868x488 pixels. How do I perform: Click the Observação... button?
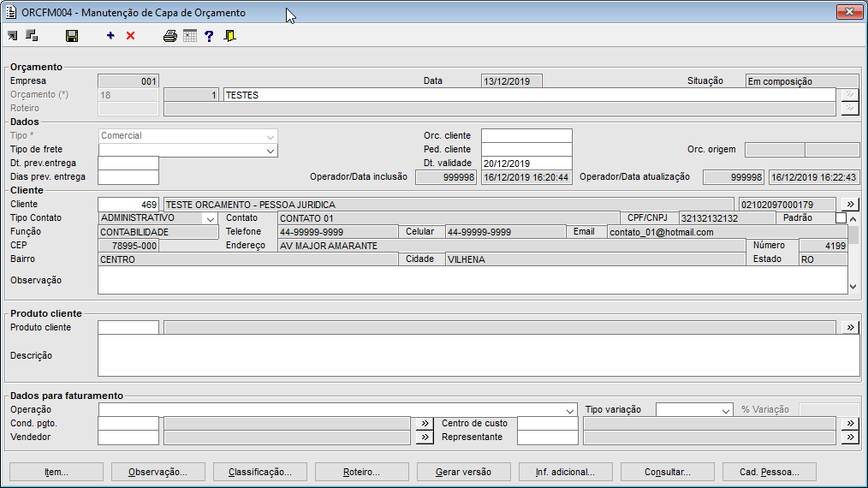pyautogui.click(x=158, y=472)
